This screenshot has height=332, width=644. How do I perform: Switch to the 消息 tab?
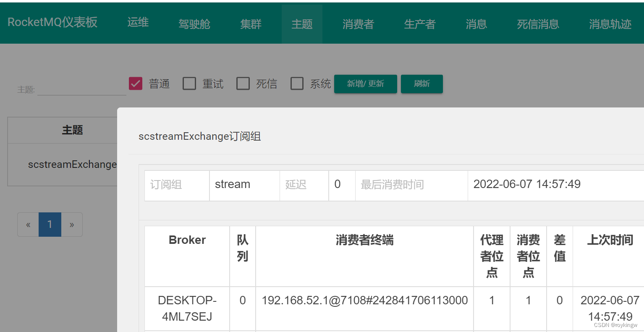(x=476, y=24)
